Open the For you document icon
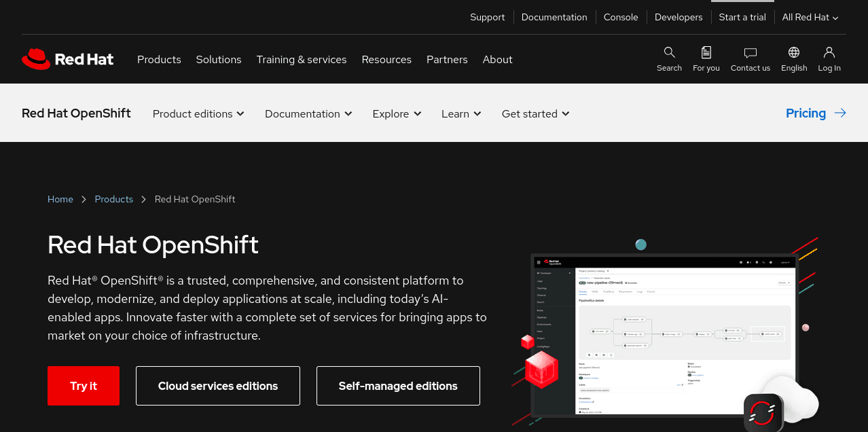868x432 pixels. [706, 52]
